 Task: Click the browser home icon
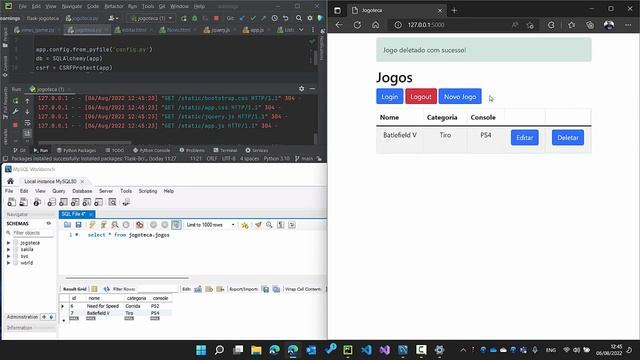(x=376, y=25)
